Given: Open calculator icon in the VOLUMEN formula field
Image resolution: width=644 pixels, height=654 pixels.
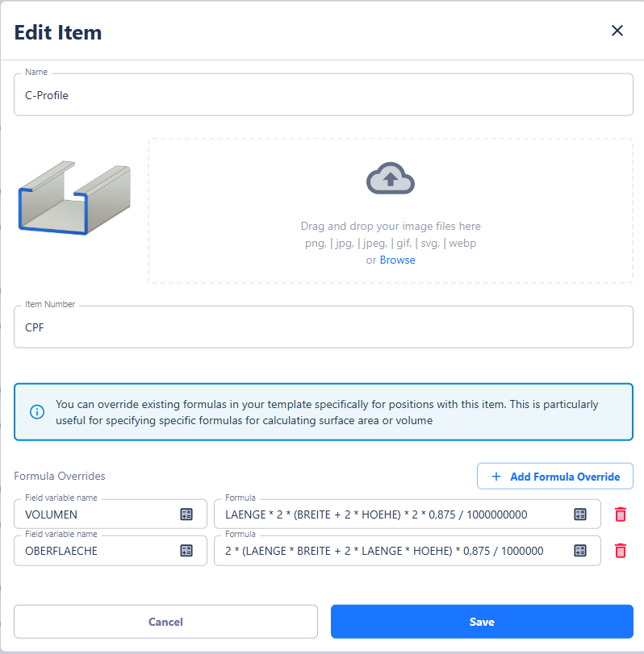Looking at the screenshot, I should [580, 514].
